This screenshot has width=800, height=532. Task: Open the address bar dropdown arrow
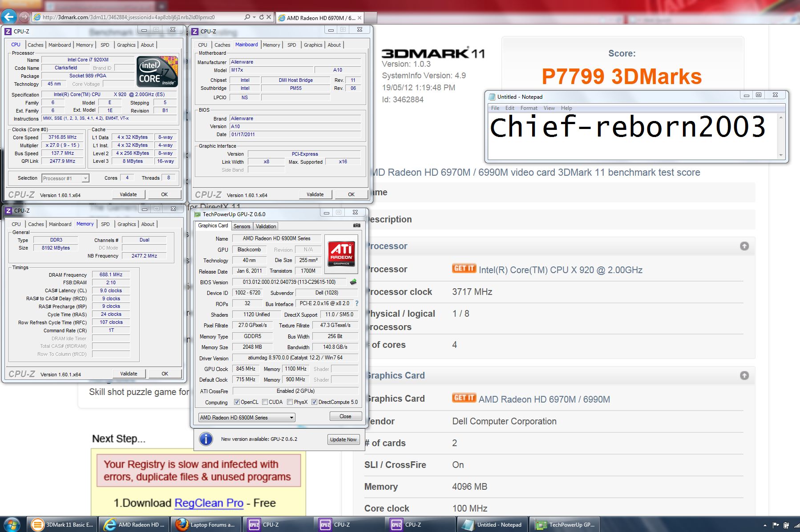pyautogui.click(x=254, y=17)
